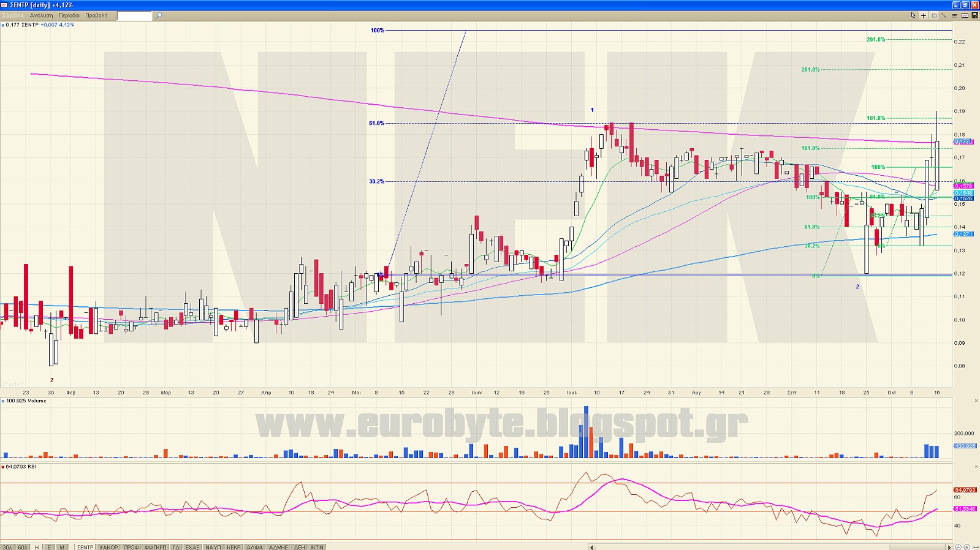Click the application chart icon in title bar

4,5
